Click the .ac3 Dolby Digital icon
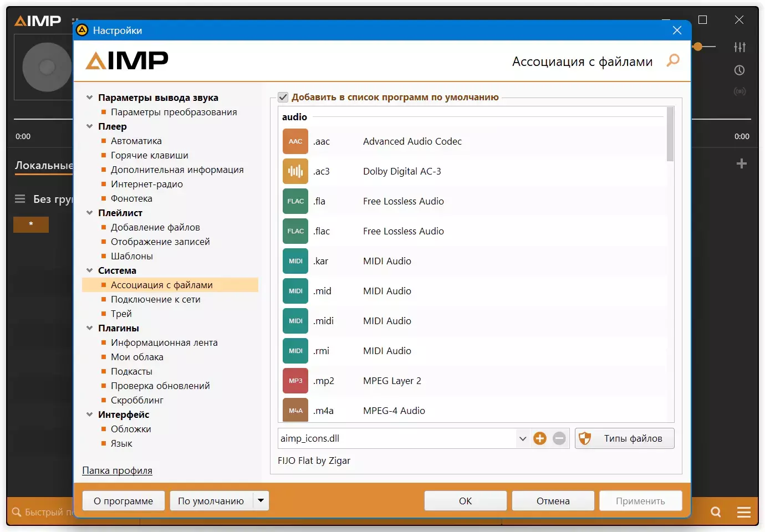 295,171
